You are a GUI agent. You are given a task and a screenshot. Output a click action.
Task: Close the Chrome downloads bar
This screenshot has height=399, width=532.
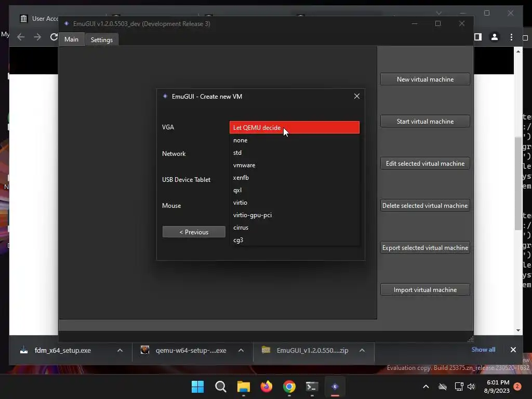click(x=513, y=350)
